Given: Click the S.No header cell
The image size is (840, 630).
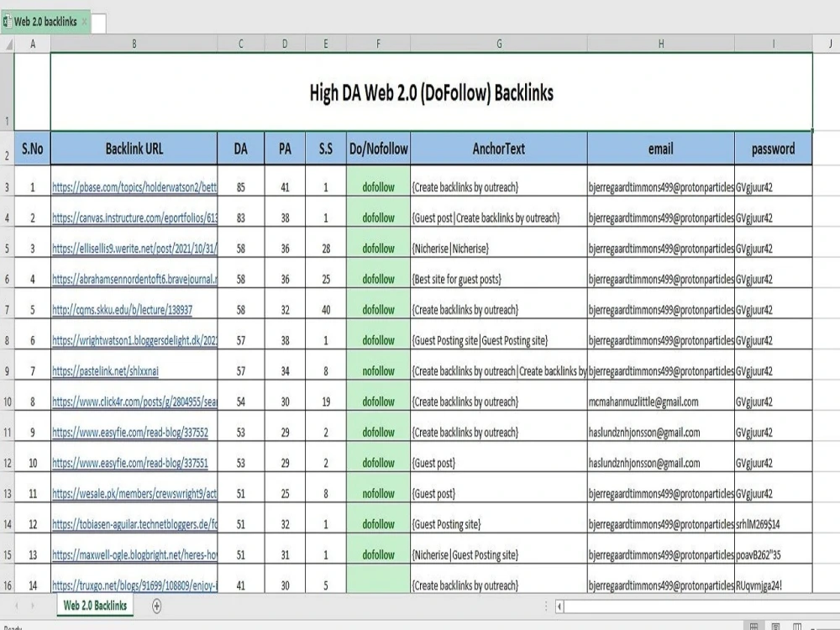Looking at the screenshot, I should coord(33,149).
